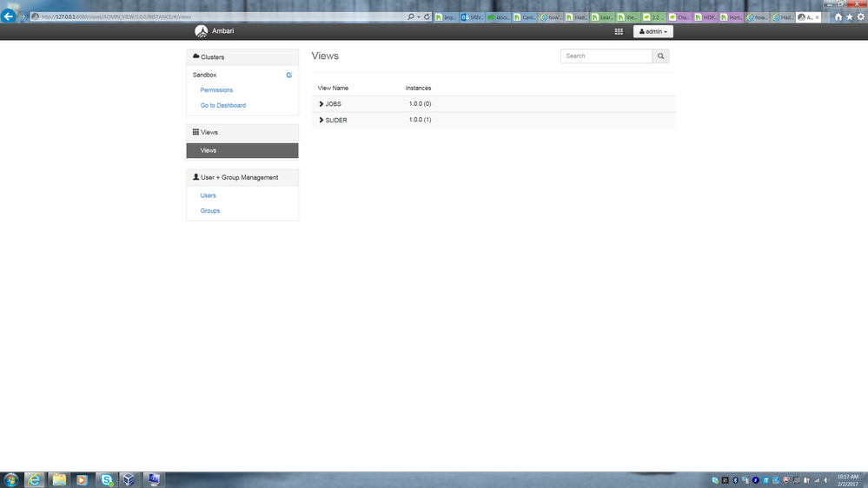This screenshot has height=488, width=868.
Task: Open VirtualBox in the taskbar
Action: (x=129, y=479)
